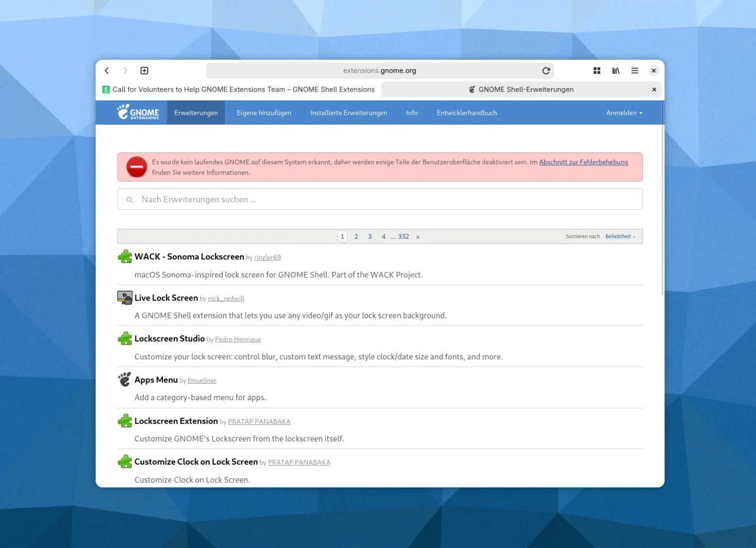Click the red error stop icon
The width and height of the screenshot is (756, 548).
point(136,167)
